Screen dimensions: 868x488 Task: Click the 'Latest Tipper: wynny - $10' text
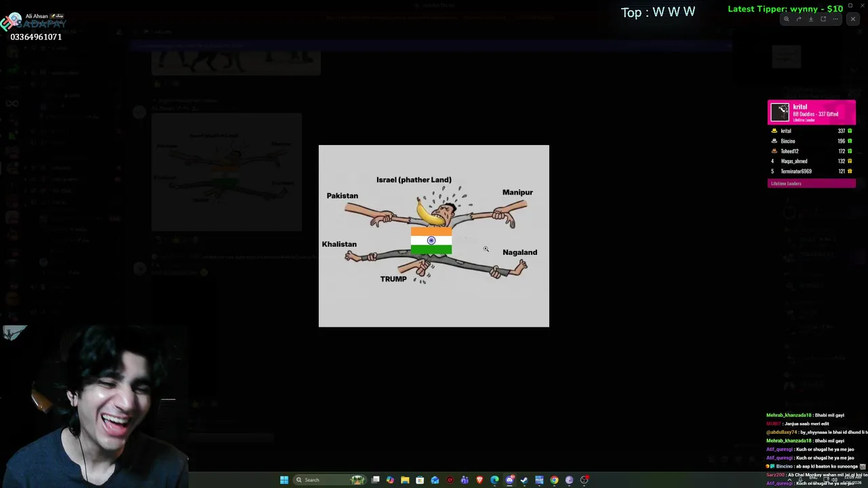(785, 9)
